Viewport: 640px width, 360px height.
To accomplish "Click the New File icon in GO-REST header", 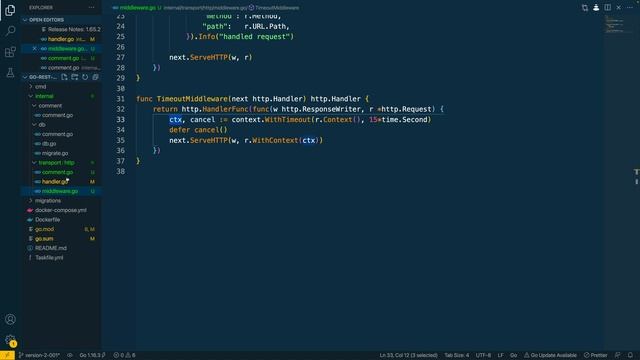I will coord(64,77).
